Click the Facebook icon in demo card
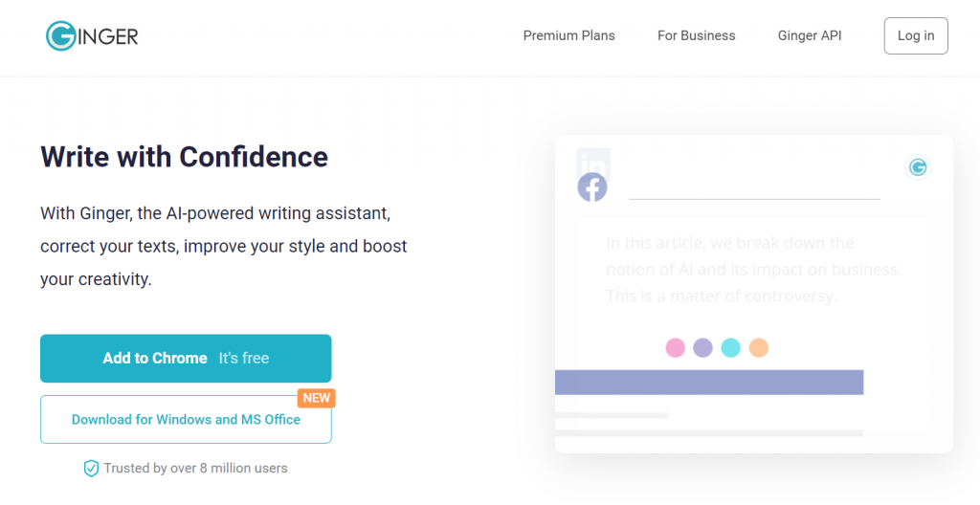 click(591, 187)
